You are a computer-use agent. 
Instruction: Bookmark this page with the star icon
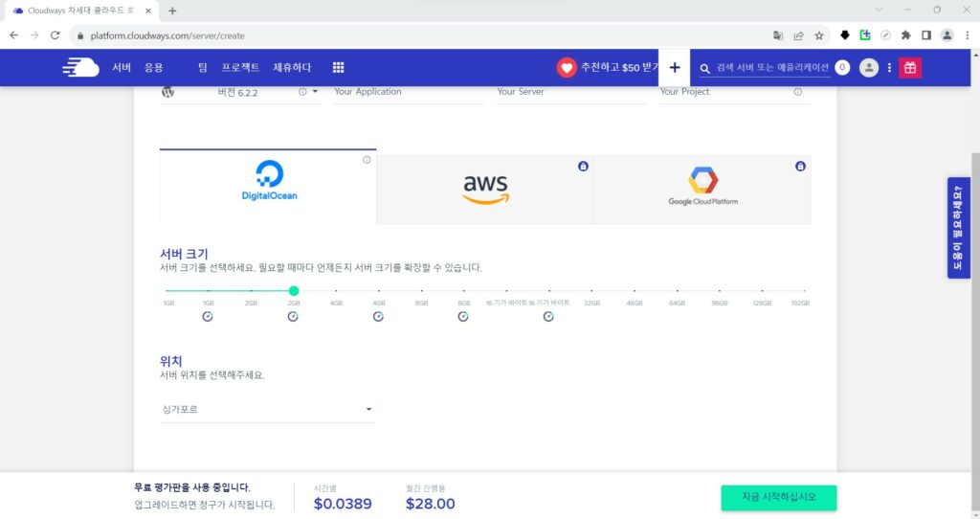(819, 35)
